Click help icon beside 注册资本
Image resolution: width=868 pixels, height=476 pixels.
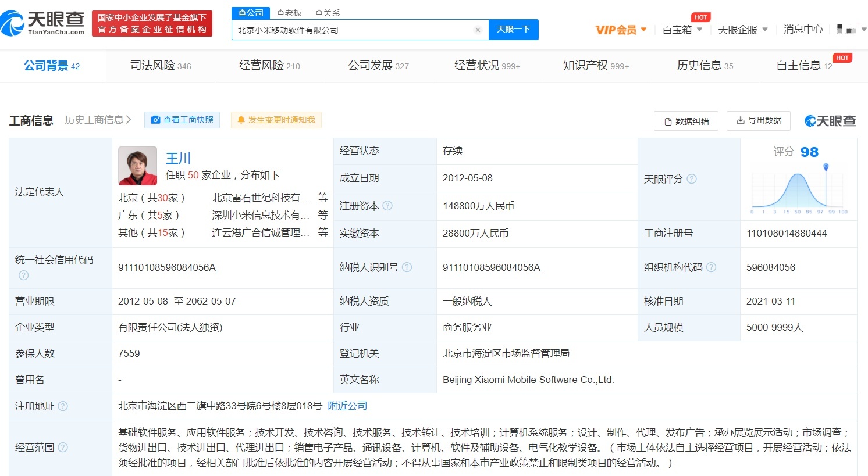click(x=387, y=206)
